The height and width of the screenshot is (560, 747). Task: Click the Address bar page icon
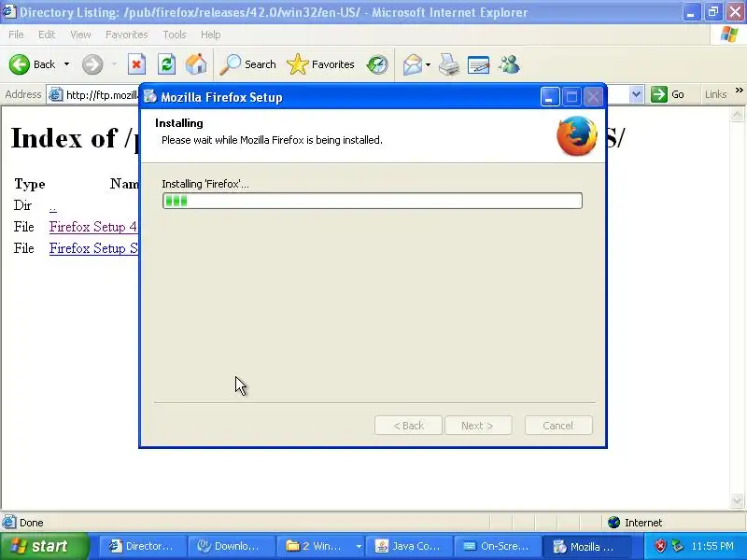[x=56, y=94]
